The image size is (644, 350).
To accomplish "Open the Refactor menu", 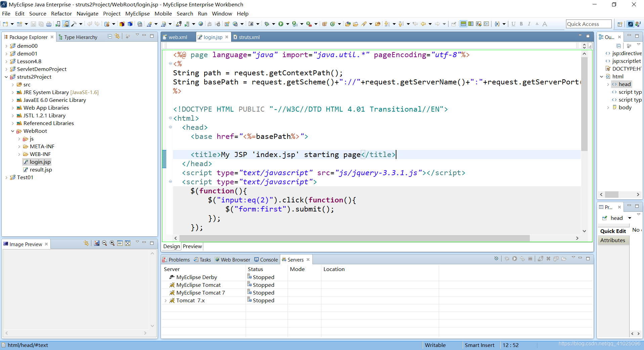I will pos(61,13).
